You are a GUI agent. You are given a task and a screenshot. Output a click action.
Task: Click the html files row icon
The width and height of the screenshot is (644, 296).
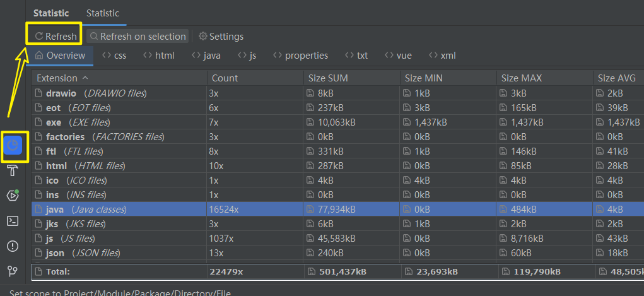pos(38,166)
